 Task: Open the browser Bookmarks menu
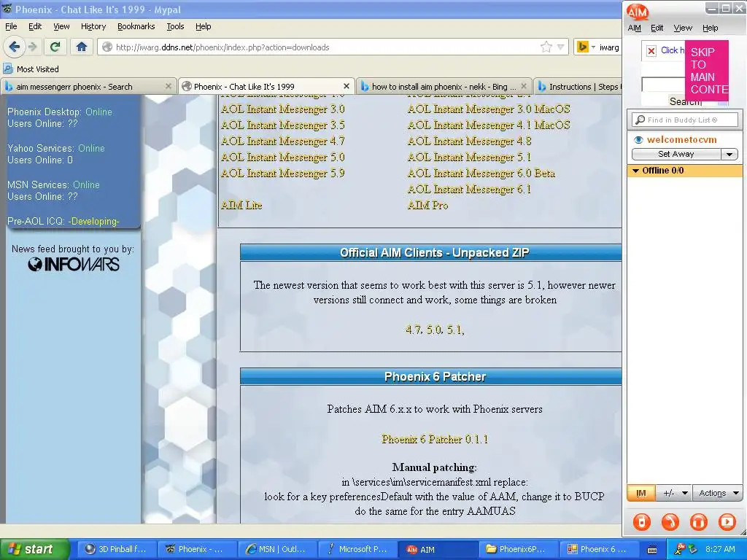(136, 27)
